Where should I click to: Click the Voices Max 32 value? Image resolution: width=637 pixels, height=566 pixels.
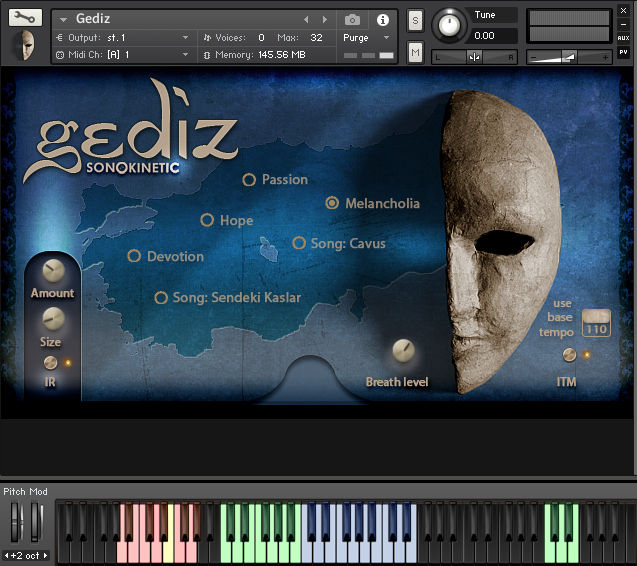316,37
